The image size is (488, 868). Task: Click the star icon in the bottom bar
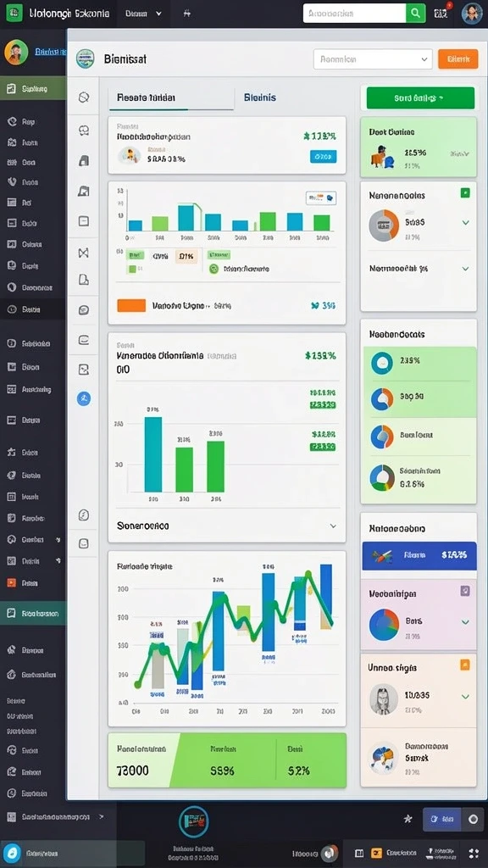click(x=408, y=819)
